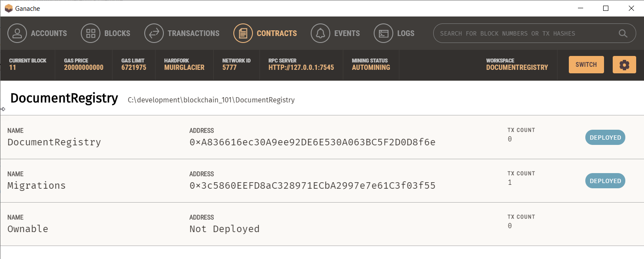Click the search magnifier icon
Screen dimensions: 644x259
coord(623,33)
